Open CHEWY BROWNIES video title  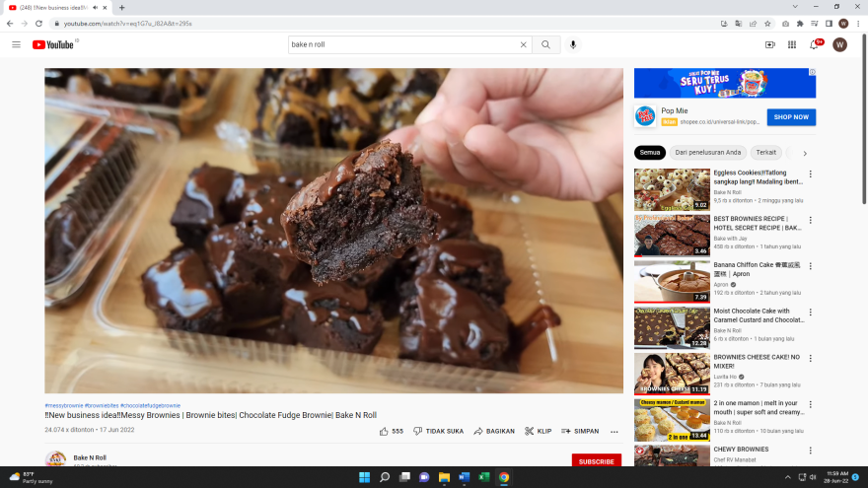[x=741, y=450]
